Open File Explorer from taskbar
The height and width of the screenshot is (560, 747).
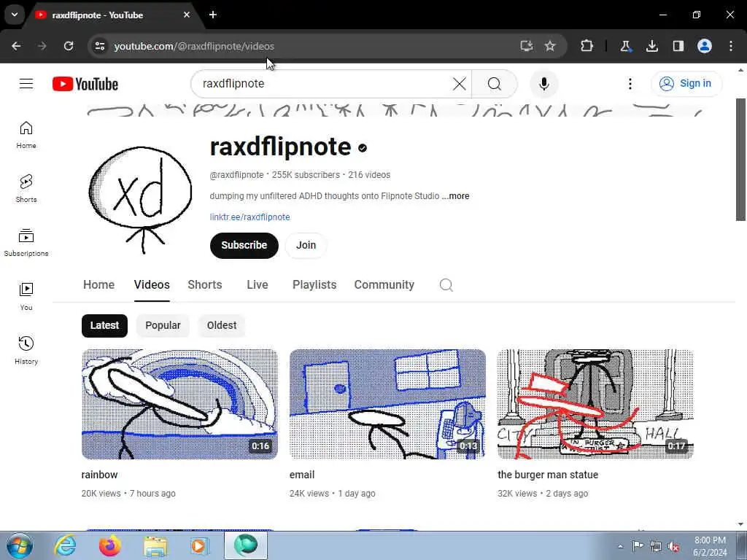[155, 545]
